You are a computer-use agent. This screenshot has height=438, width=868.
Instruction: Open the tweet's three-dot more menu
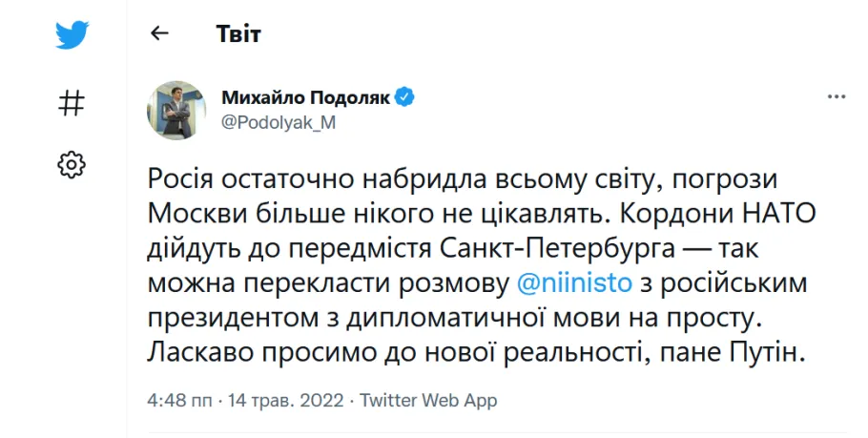837,97
